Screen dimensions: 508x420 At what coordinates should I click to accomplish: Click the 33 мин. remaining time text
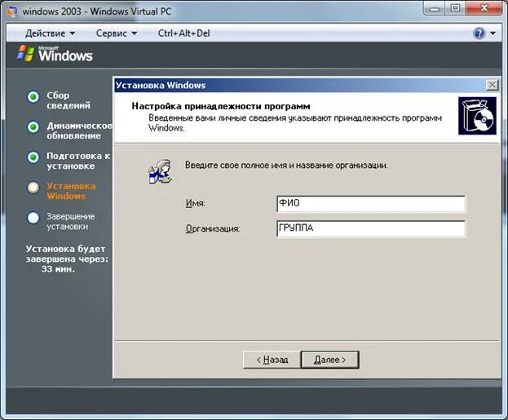(x=58, y=269)
